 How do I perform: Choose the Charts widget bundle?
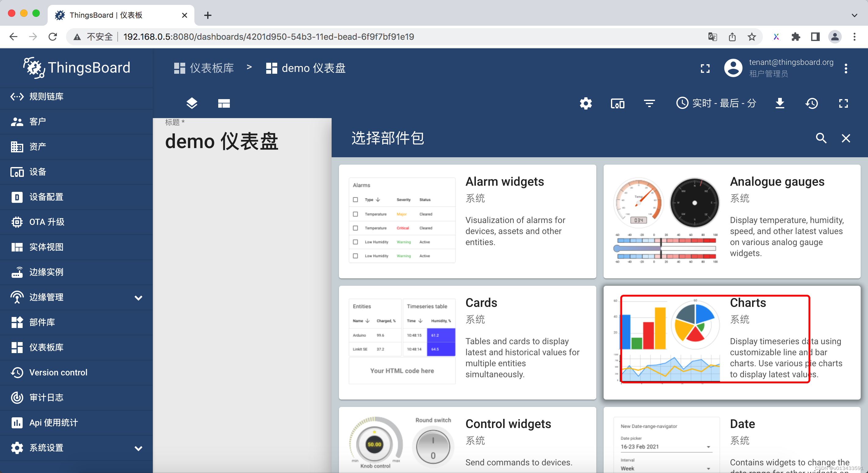pos(732,342)
